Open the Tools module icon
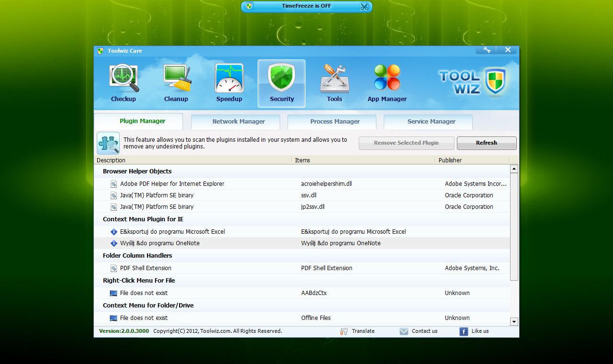Image resolution: width=613 pixels, height=364 pixels. point(334,79)
